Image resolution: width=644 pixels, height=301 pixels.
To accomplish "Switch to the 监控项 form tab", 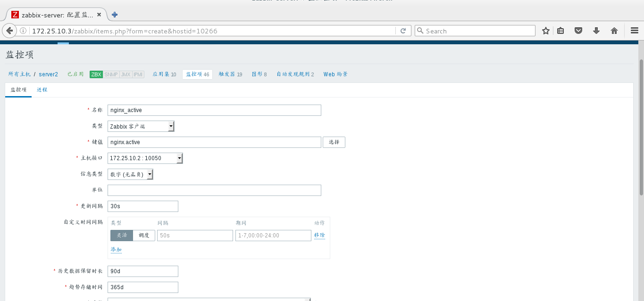I will [18, 89].
